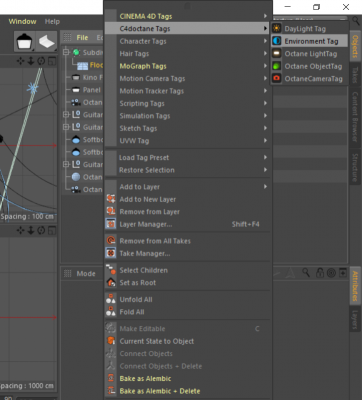Select the Octane sky sphere object icon
The image size is (362, 400).
[76, 177]
